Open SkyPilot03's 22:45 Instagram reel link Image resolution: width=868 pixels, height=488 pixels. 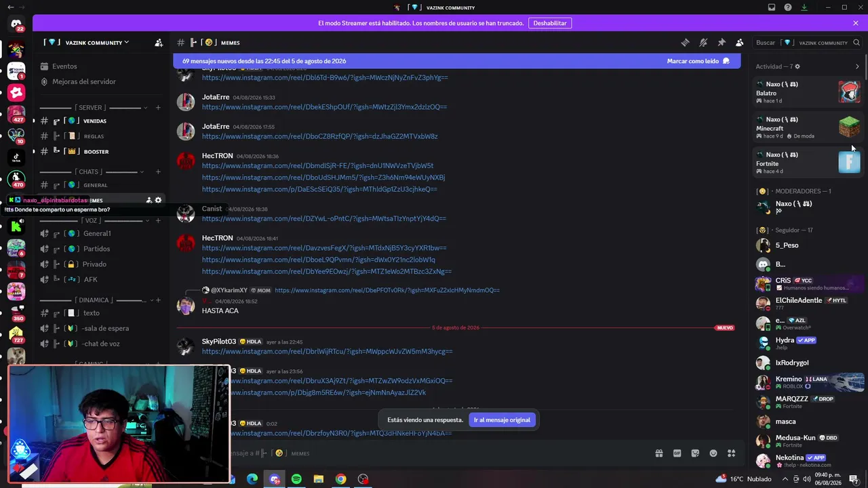[327, 351]
